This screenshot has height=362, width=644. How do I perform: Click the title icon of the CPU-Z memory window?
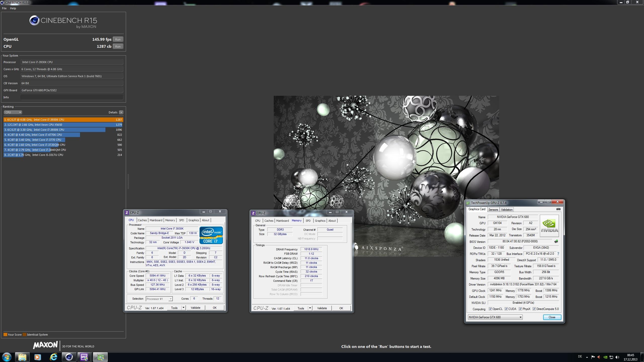[254, 213]
